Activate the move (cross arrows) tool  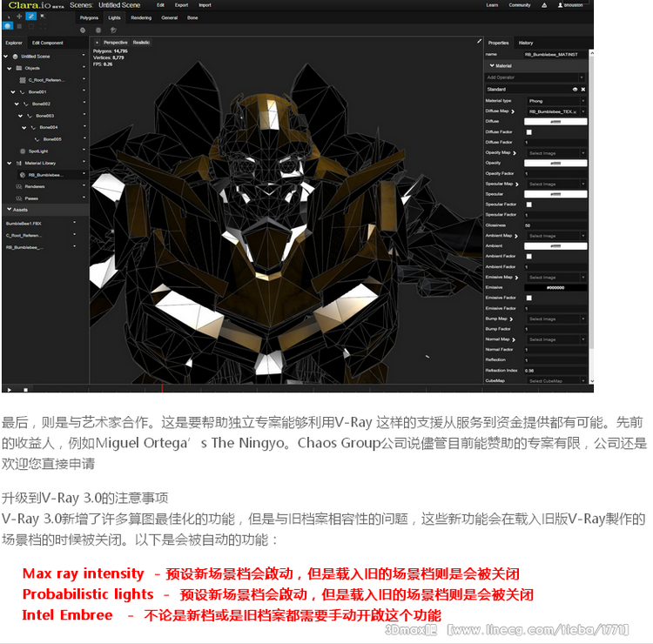click(x=19, y=17)
